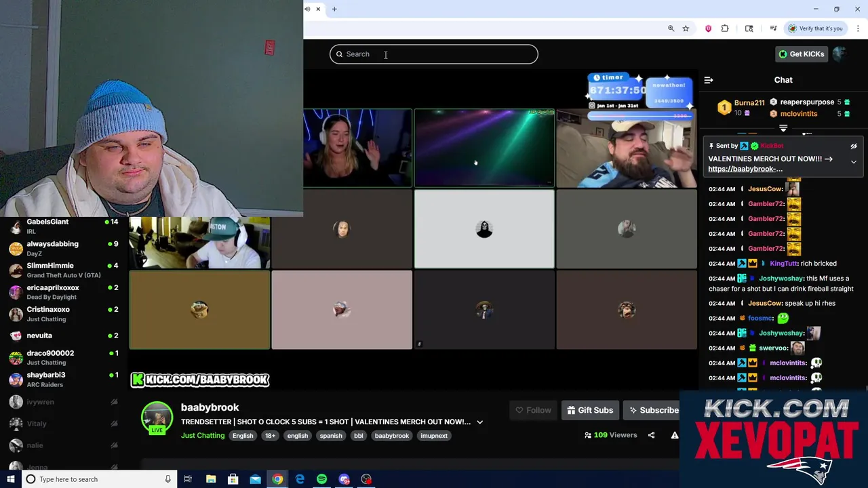The width and height of the screenshot is (868, 488).
Task: Open the Chrome Google Lens search icon
Action: (749, 28)
